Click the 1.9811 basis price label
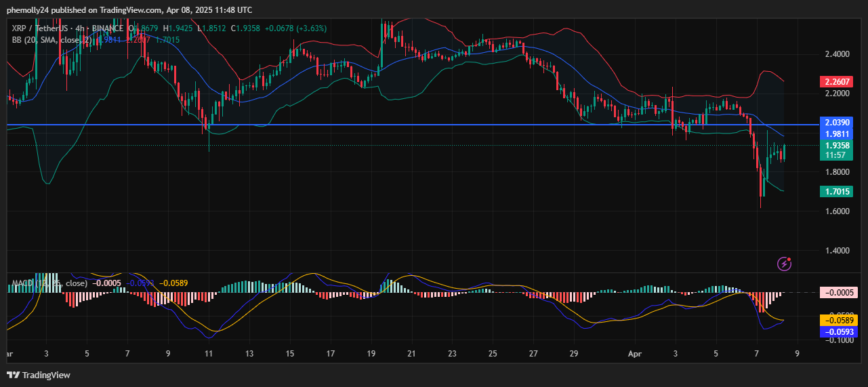Viewport: 868px width, 387px height. point(839,134)
